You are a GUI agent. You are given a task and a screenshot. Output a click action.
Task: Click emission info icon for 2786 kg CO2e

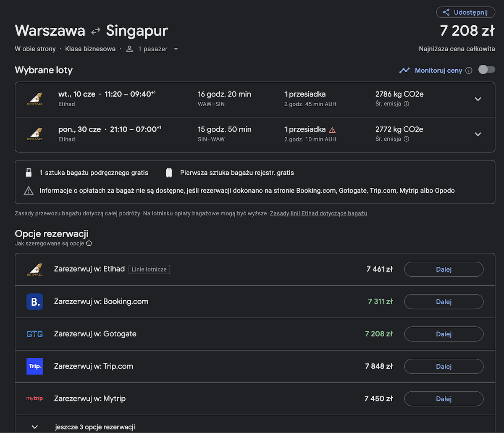[x=406, y=104]
